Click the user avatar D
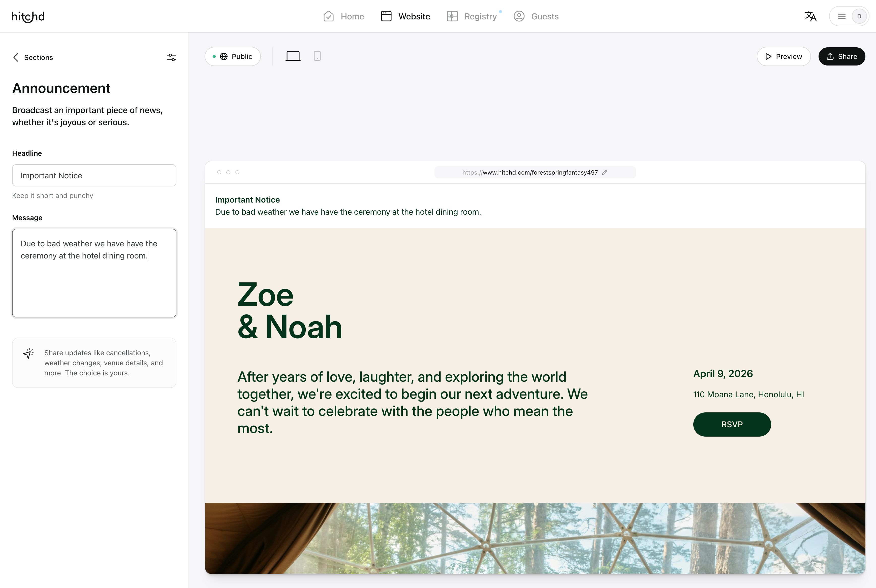This screenshot has height=588, width=876. pos(859,16)
